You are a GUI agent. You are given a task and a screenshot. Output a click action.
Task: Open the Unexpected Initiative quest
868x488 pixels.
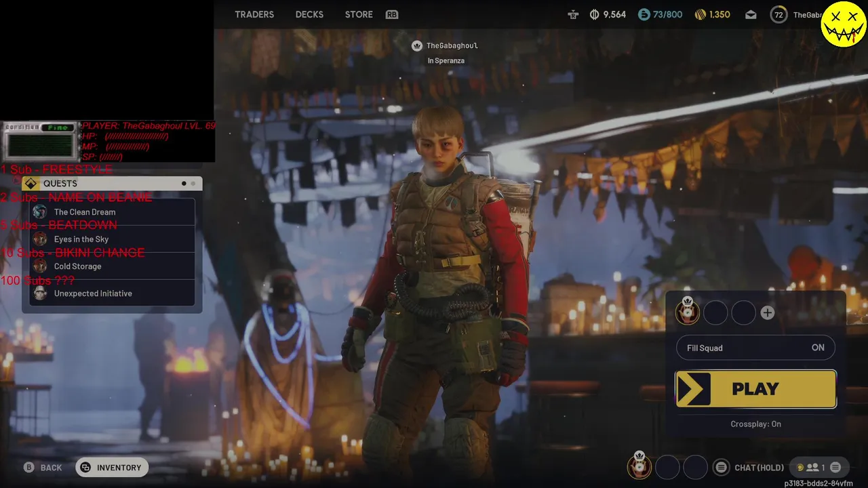(x=112, y=293)
